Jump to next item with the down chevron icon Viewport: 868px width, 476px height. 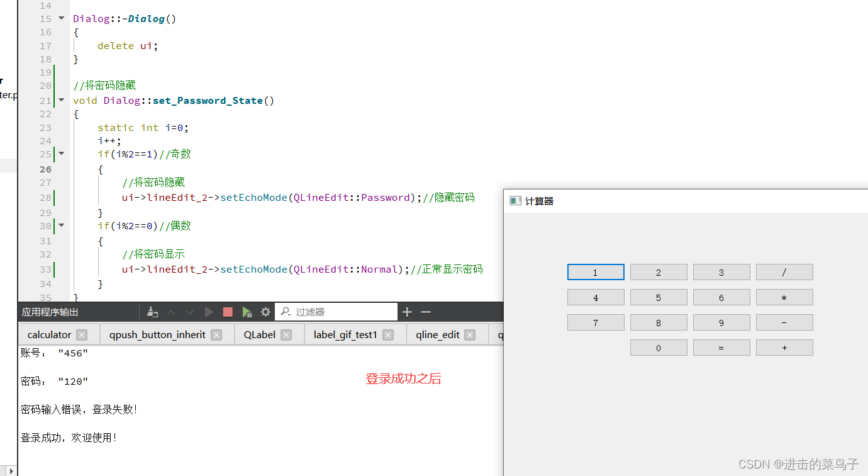point(189,311)
